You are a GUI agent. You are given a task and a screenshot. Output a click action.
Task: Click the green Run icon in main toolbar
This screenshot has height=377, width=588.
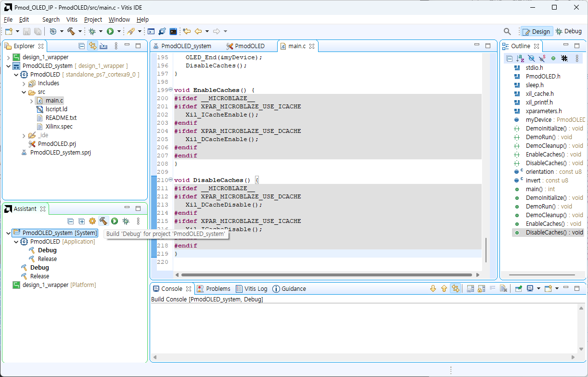point(110,31)
